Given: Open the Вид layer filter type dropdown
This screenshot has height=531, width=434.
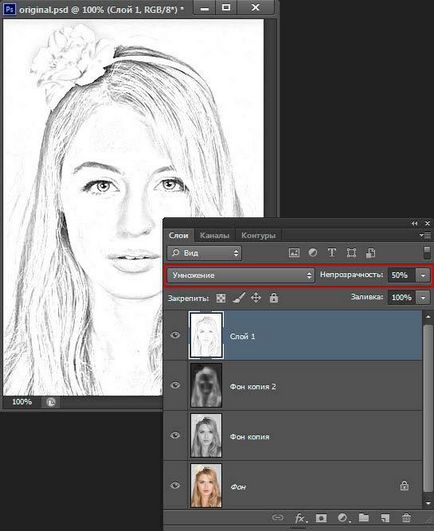Looking at the screenshot, I should point(204,253).
